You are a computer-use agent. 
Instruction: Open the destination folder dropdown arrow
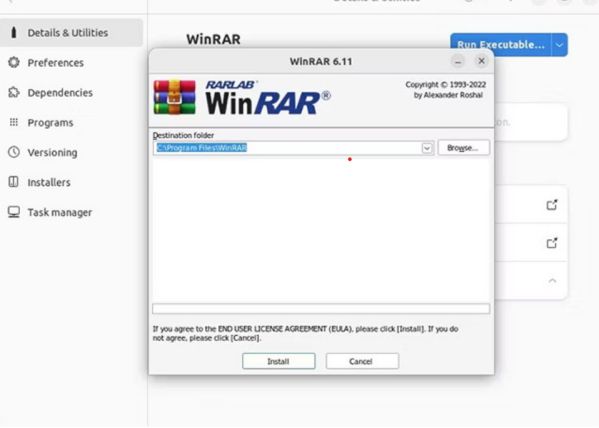(x=427, y=148)
